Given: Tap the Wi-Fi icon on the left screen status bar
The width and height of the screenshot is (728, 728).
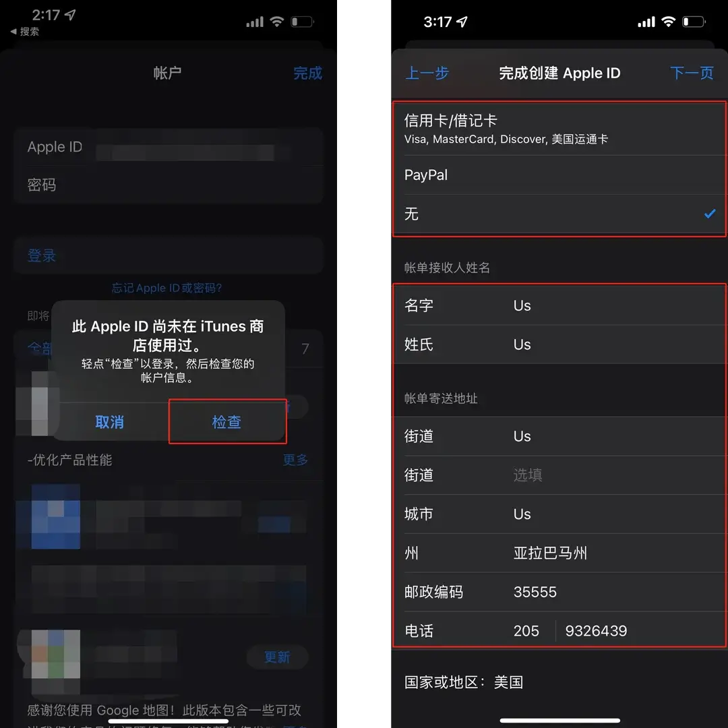Looking at the screenshot, I should pyautogui.click(x=277, y=21).
